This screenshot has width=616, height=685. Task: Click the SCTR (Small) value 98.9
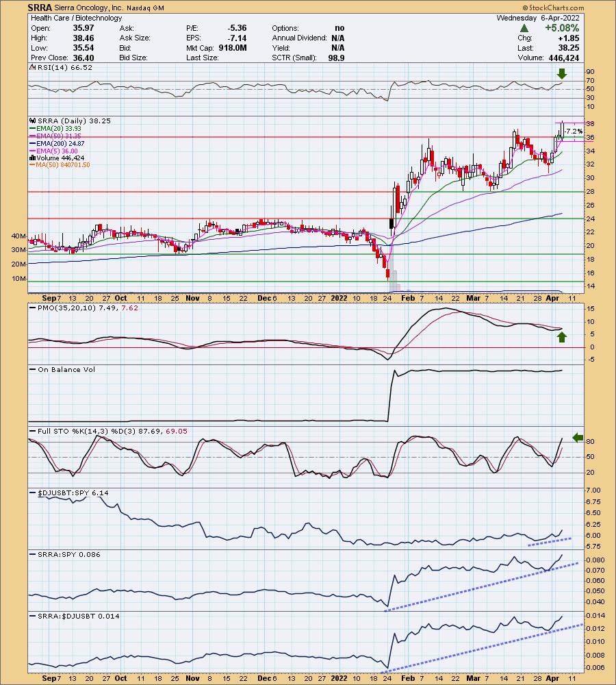337,58
